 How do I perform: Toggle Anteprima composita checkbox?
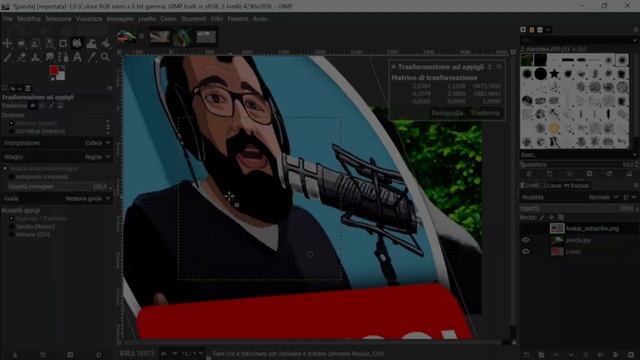pos(11,177)
